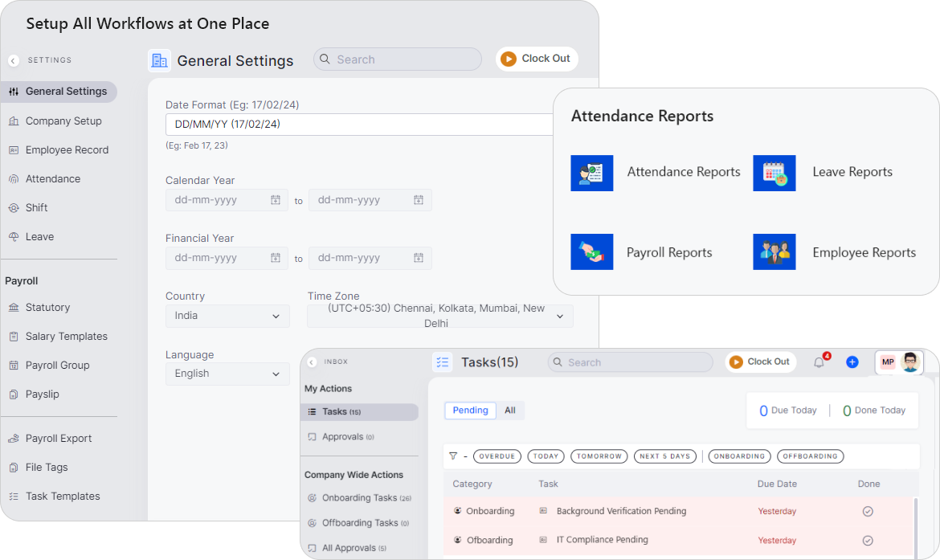Open the Language dropdown showing English

pos(227,374)
